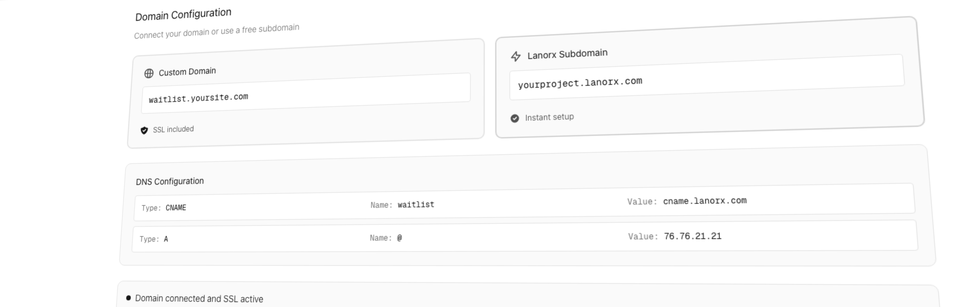980x307 pixels.
Task: Switch to the Lanorx Subdomain option
Action: [567, 53]
